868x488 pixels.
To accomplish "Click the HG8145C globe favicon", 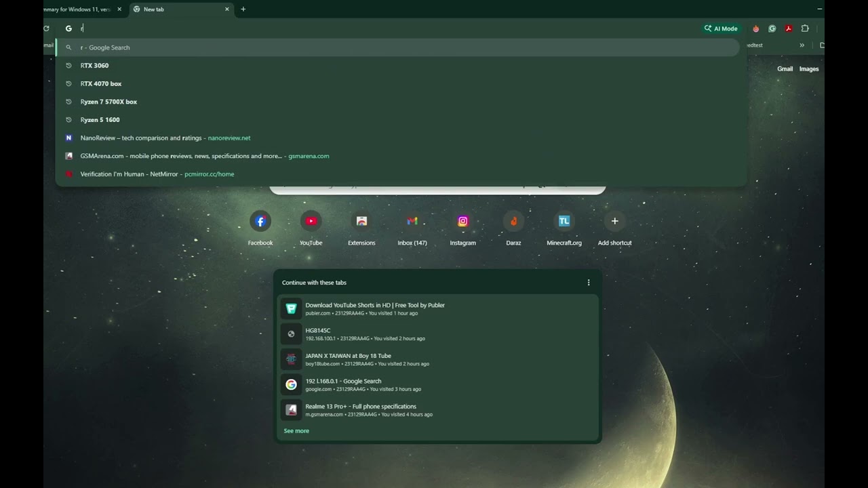I will pyautogui.click(x=291, y=334).
